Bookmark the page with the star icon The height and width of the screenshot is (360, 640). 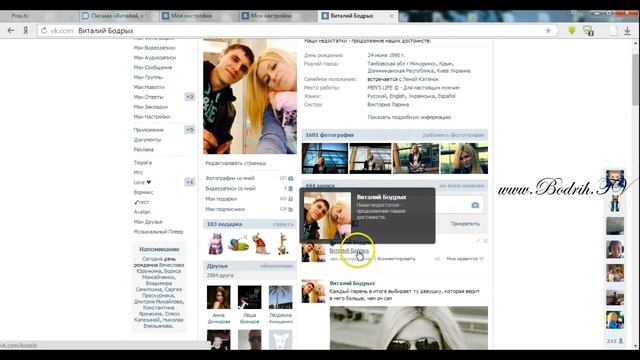point(548,31)
